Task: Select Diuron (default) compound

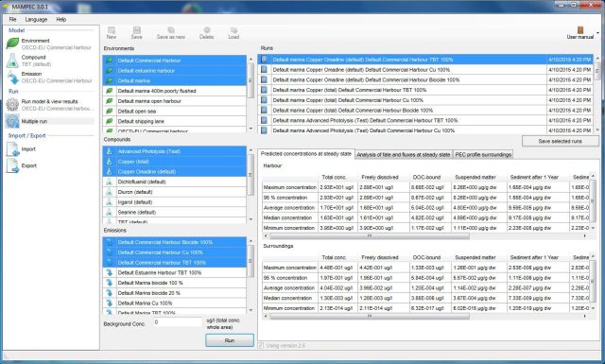Action: coord(174,192)
